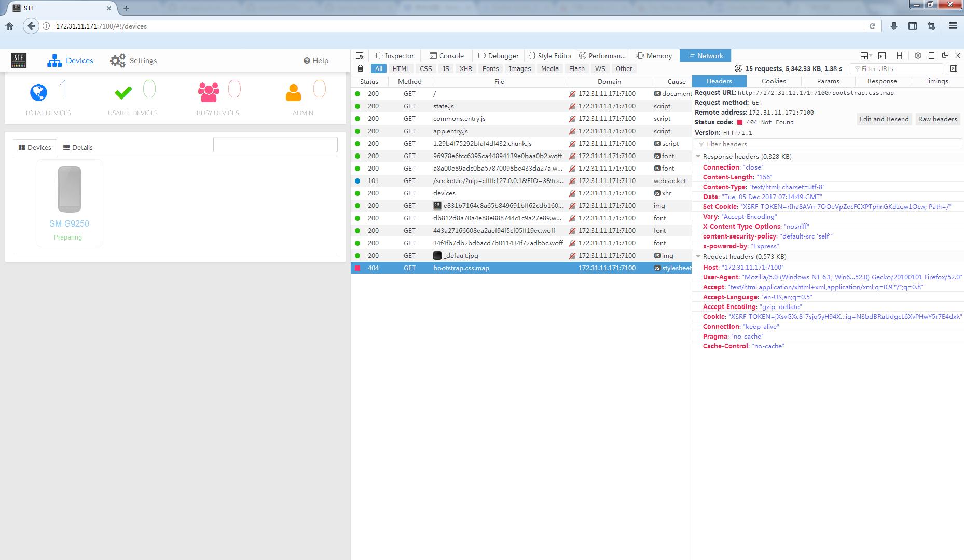Reload the current page

(872, 26)
